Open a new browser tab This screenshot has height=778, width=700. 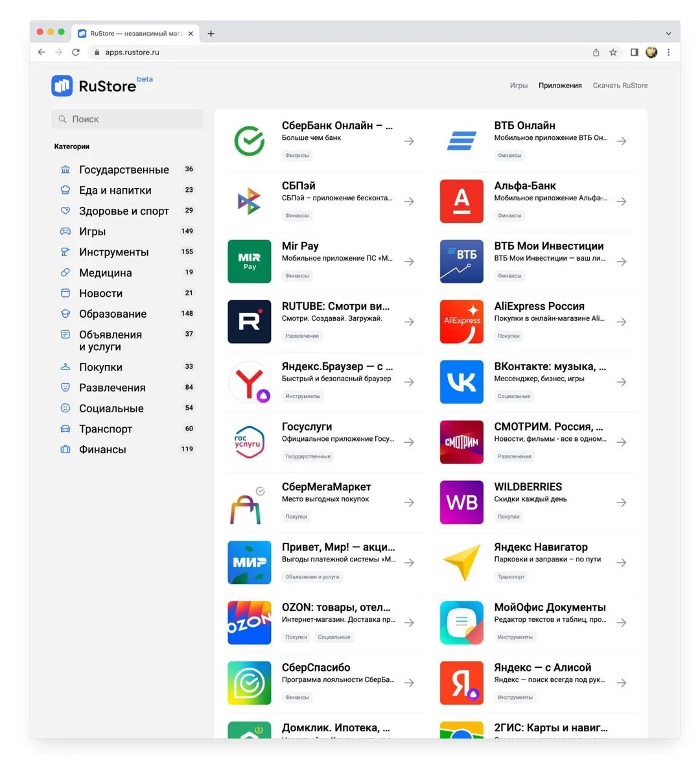[211, 34]
